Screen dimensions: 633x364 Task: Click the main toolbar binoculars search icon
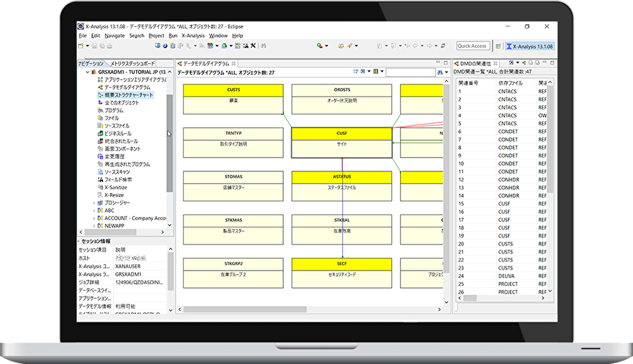pos(263,46)
